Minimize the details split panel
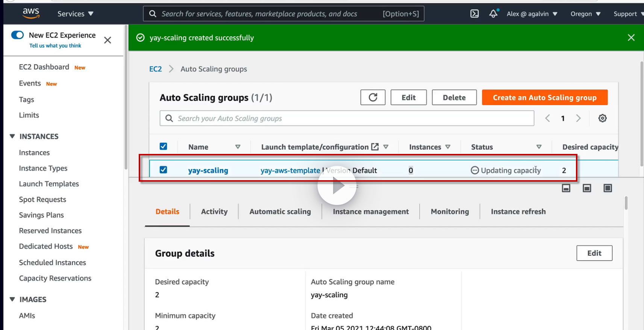Image resolution: width=644 pixels, height=330 pixels. point(566,188)
